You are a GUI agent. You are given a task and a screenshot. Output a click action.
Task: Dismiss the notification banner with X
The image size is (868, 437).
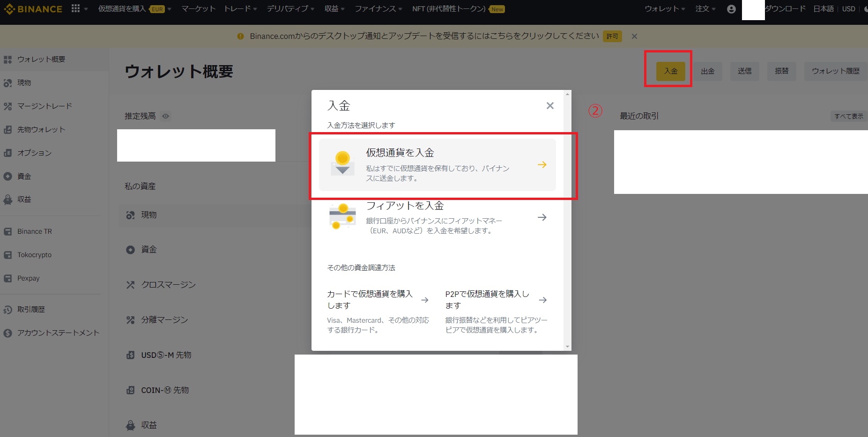click(634, 37)
